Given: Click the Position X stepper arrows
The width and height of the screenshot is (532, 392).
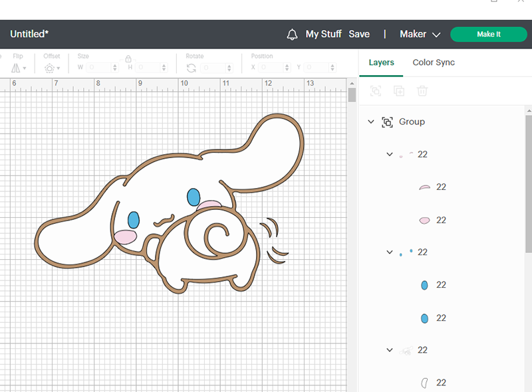Looking at the screenshot, I should coord(287,68).
